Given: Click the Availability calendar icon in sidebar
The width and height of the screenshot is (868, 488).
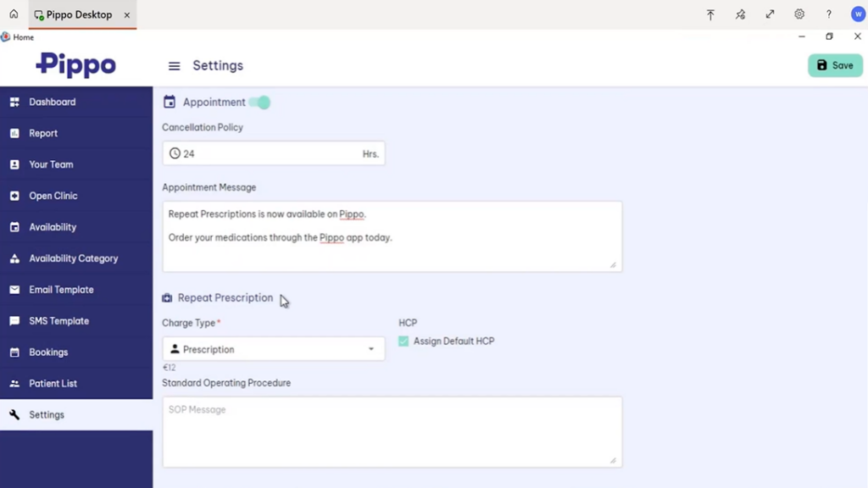Looking at the screenshot, I should pos(14,227).
